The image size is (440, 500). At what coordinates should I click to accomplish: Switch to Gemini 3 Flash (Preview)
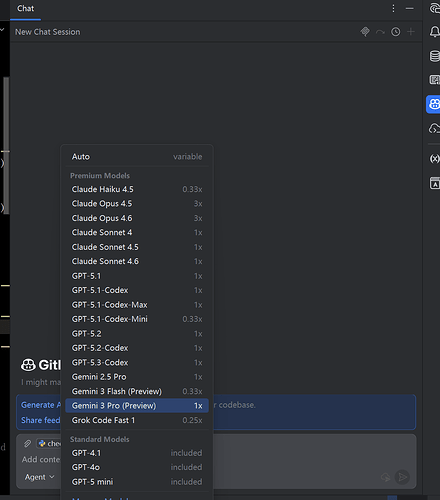pos(137,391)
